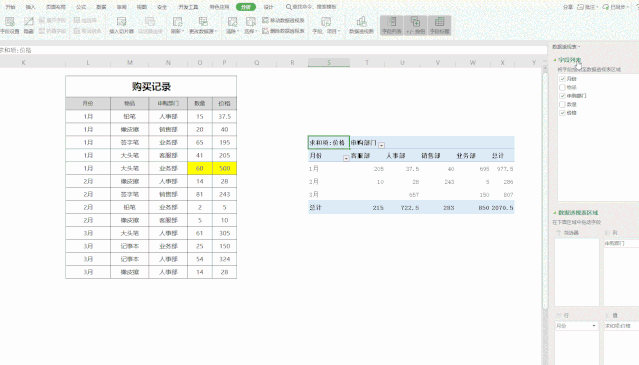Toggle the 字段标题 field headers button
This screenshot has height=365, width=639.
[439, 25]
